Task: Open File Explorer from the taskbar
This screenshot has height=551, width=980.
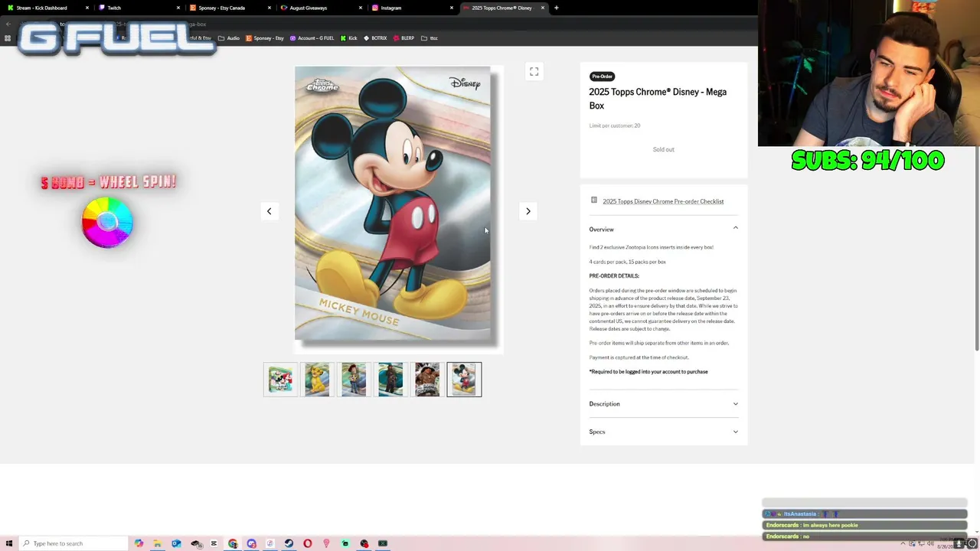Action: [157, 543]
